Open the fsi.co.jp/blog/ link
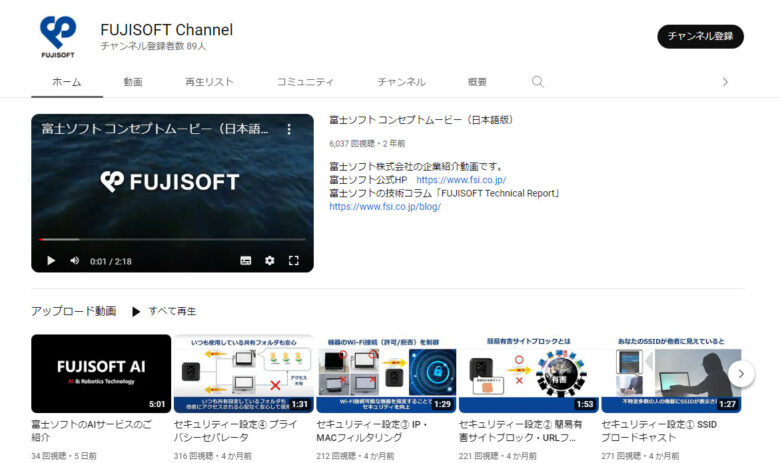This screenshot has width=780, height=463. click(x=385, y=206)
